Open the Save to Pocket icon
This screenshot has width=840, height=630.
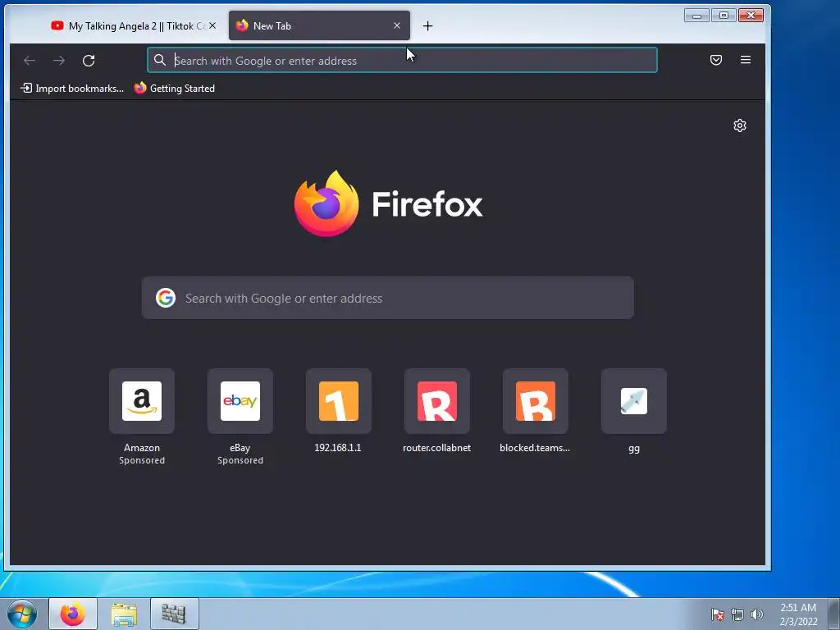point(715,59)
